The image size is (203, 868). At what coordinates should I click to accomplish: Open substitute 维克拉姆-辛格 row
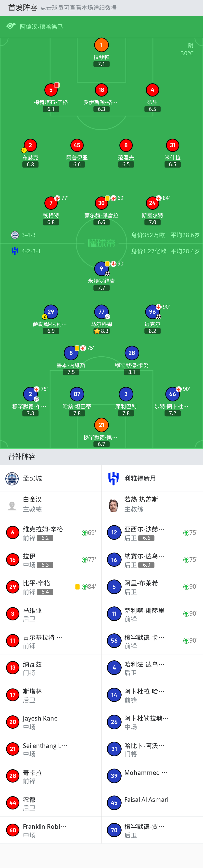coord(51,532)
